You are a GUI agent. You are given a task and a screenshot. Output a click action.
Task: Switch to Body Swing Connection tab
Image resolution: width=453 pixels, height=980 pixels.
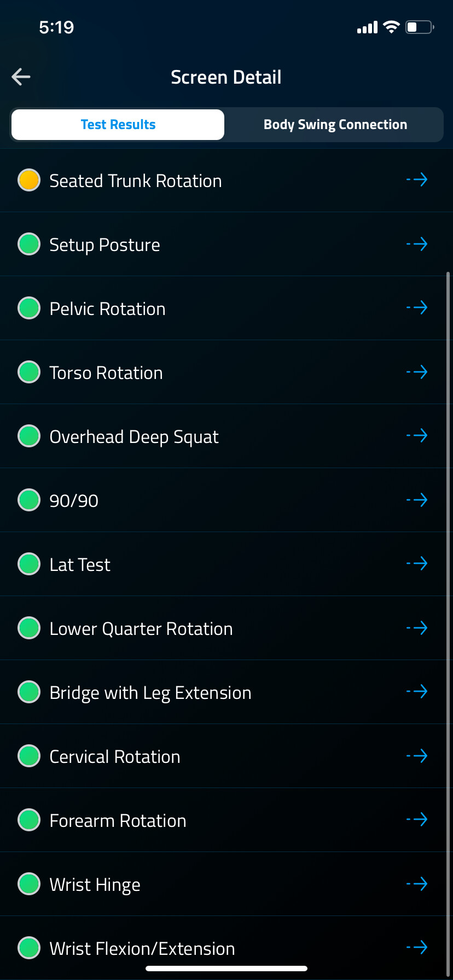(335, 125)
